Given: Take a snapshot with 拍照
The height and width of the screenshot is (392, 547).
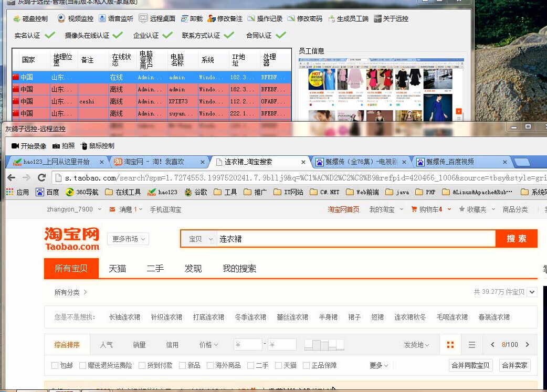Looking at the screenshot, I should (x=64, y=146).
